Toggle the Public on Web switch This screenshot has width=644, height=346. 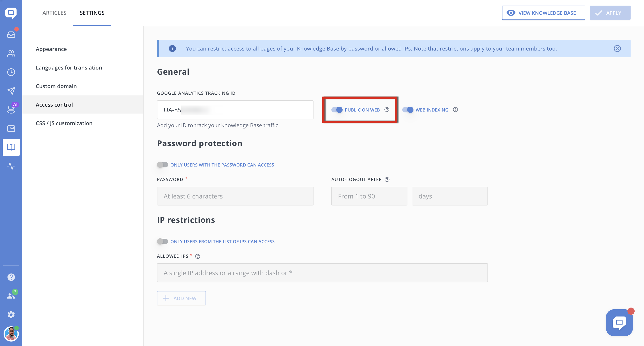coord(337,110)
